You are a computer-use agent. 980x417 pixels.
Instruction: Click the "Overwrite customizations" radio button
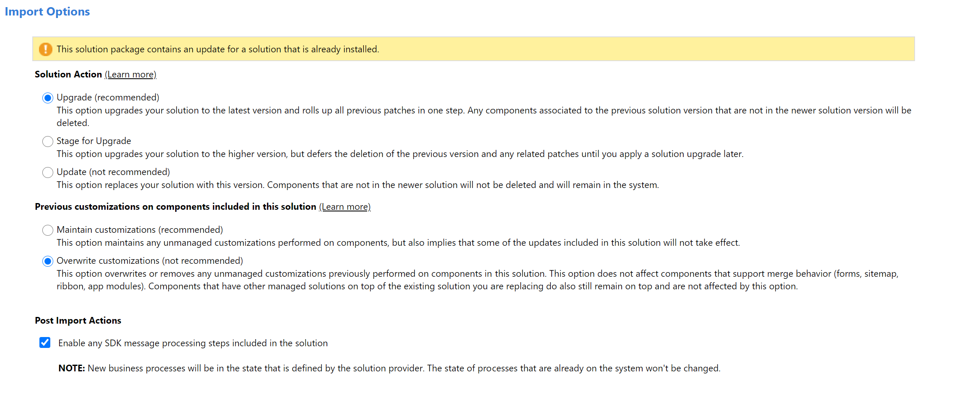coord(47,261)
